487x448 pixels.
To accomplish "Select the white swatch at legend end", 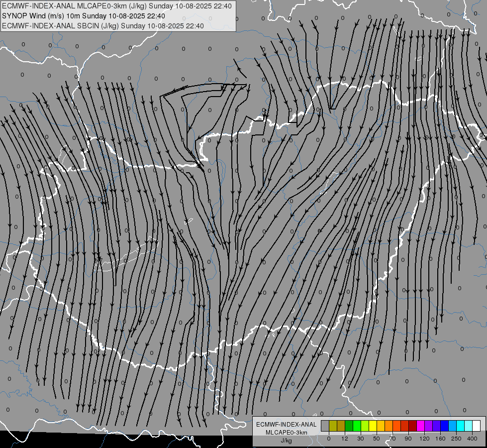I will (476, 426).
